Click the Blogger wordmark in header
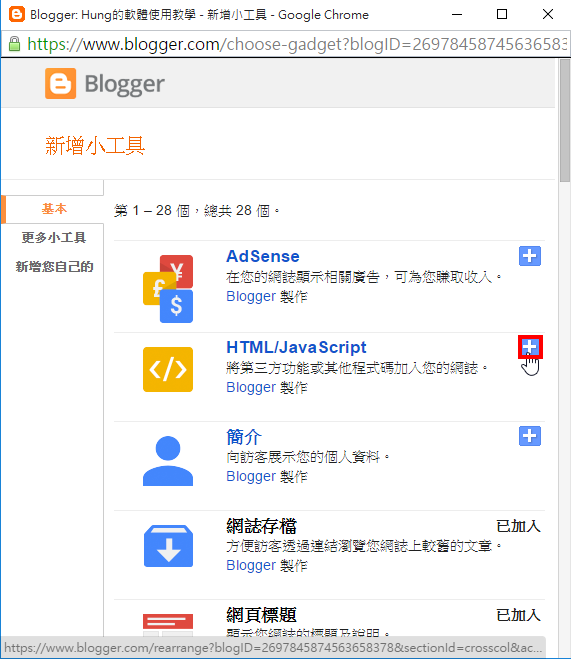The height and width of the screenshot is (659, 571). (x=124, y=84)
